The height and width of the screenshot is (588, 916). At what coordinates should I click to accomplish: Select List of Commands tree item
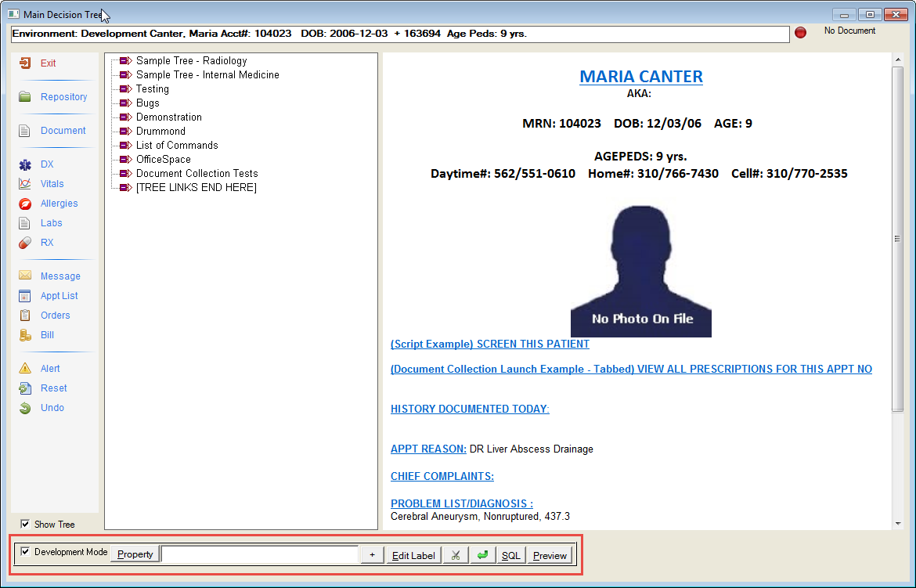pos(177,146)
